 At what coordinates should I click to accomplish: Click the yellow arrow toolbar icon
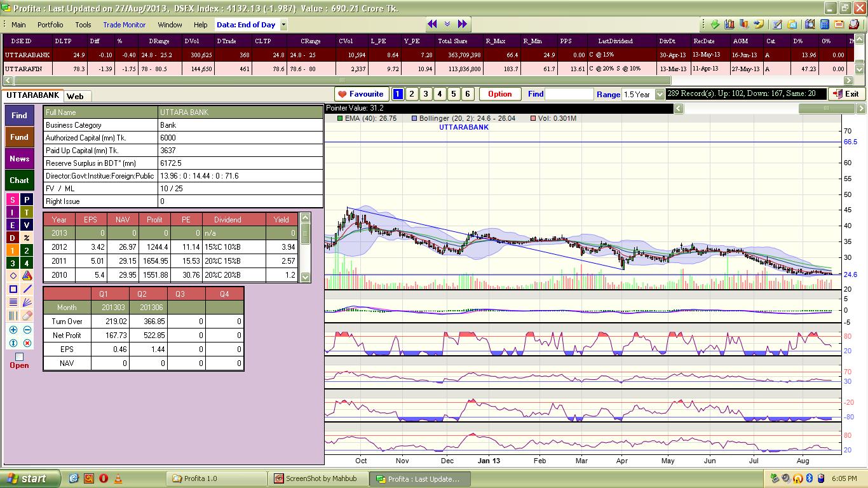[759, 25]
